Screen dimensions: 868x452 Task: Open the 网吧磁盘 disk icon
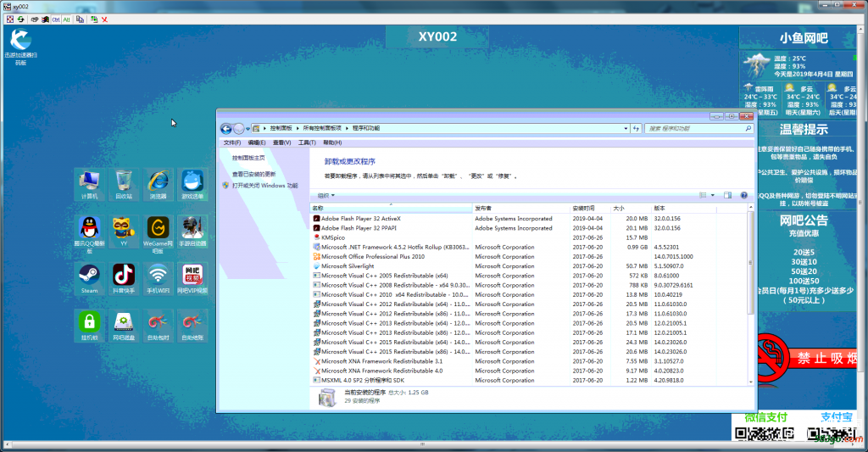[x=124, y=325]
